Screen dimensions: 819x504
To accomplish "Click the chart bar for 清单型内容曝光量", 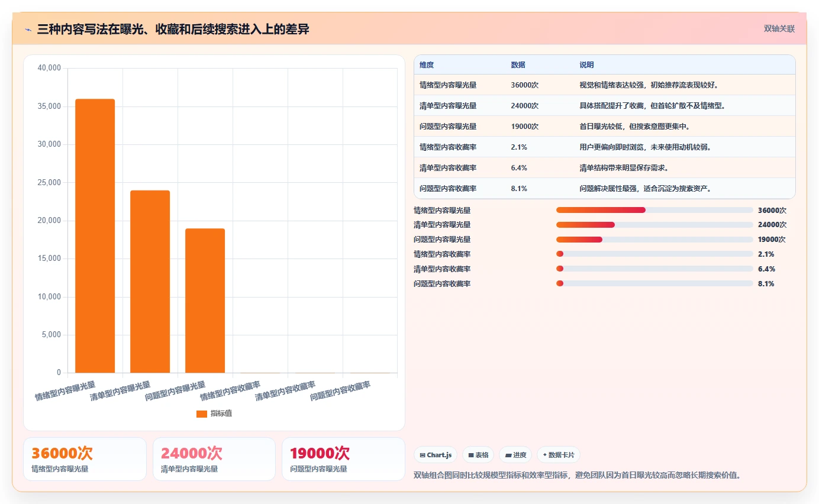I will [150, 282].
